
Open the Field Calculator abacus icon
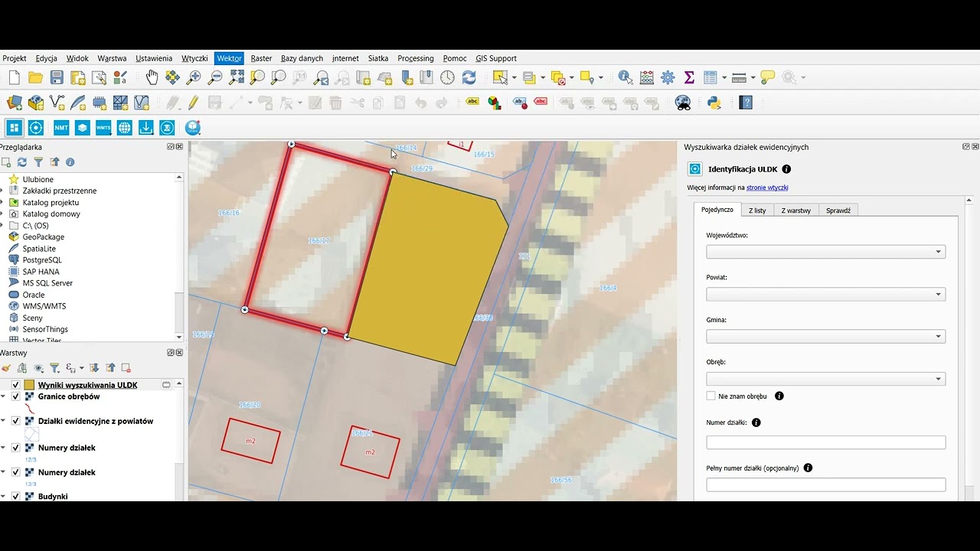click(647, 77)
